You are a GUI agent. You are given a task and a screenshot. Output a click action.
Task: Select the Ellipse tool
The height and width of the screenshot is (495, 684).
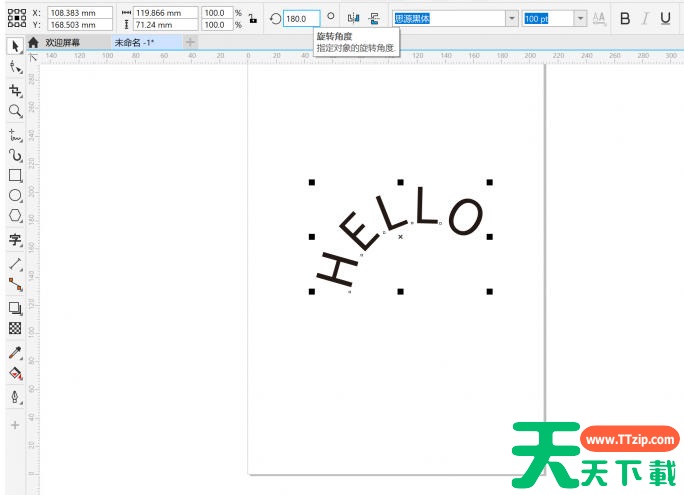coord(15,196)
